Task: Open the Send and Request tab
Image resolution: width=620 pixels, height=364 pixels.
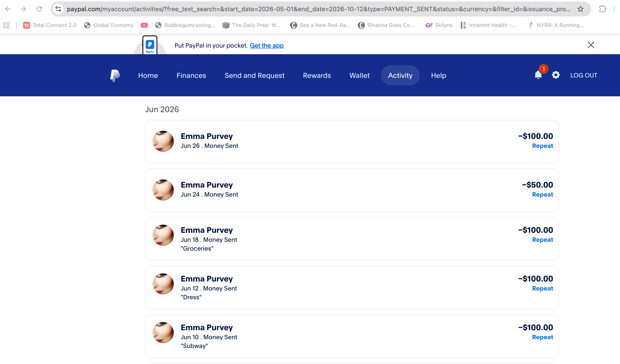Action: [x=254, y=75]
